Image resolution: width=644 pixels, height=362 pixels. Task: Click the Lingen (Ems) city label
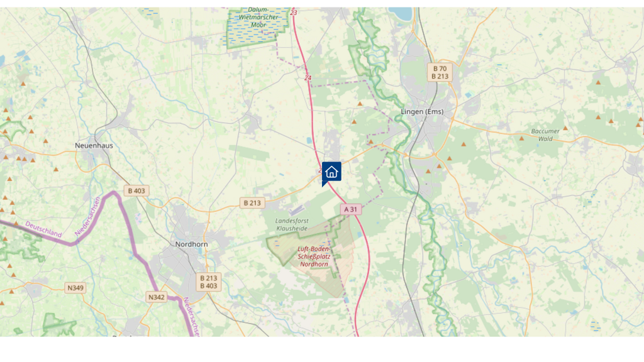pos(422,112)
